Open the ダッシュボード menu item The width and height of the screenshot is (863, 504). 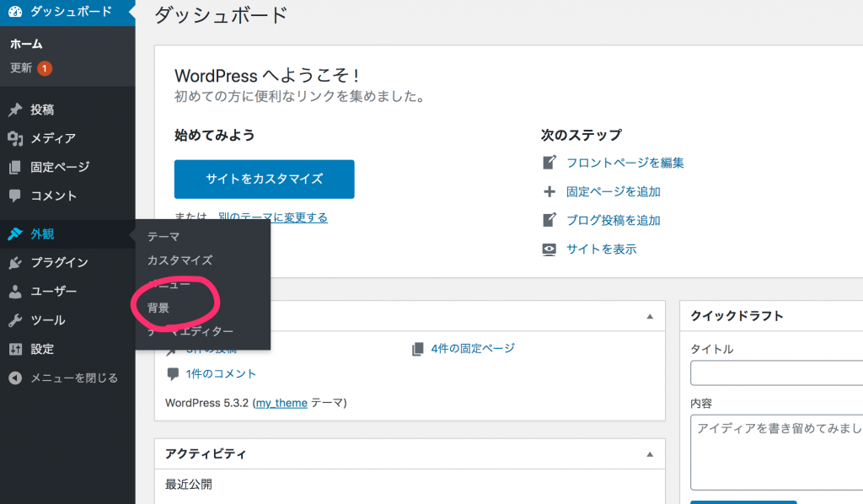click(x=67, y=12)
